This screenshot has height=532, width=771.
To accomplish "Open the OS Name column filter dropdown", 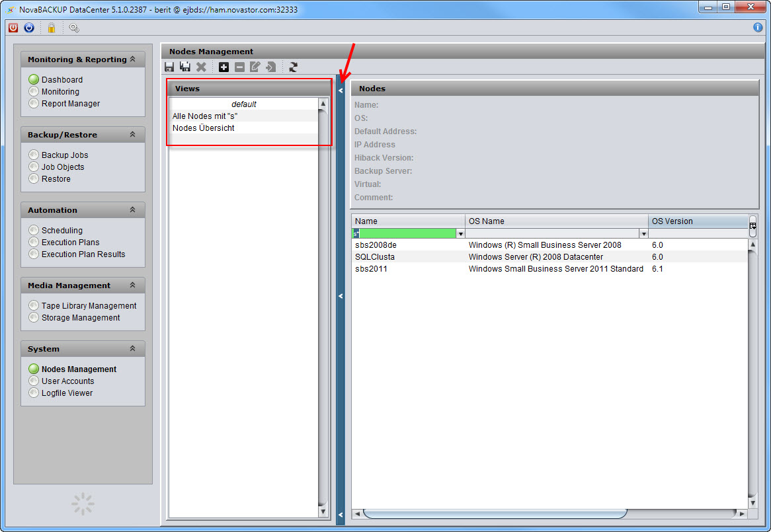I will (643, 234).
